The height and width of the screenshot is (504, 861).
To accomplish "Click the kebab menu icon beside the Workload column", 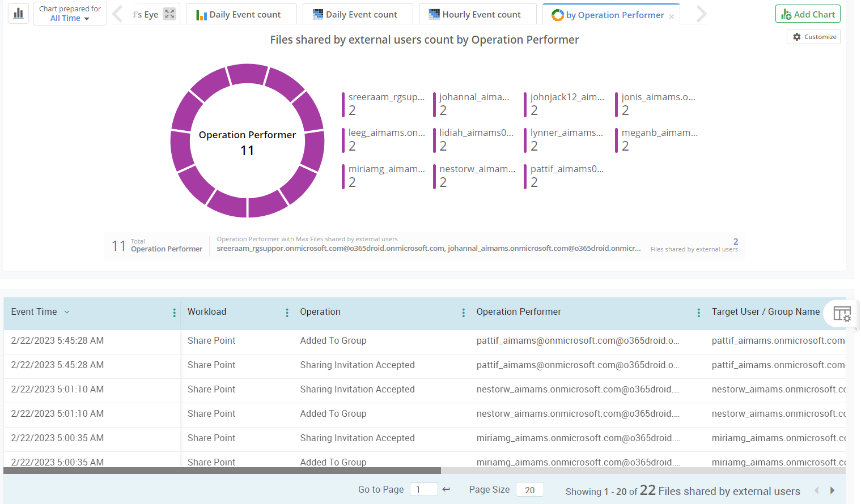I will point(288,312).
